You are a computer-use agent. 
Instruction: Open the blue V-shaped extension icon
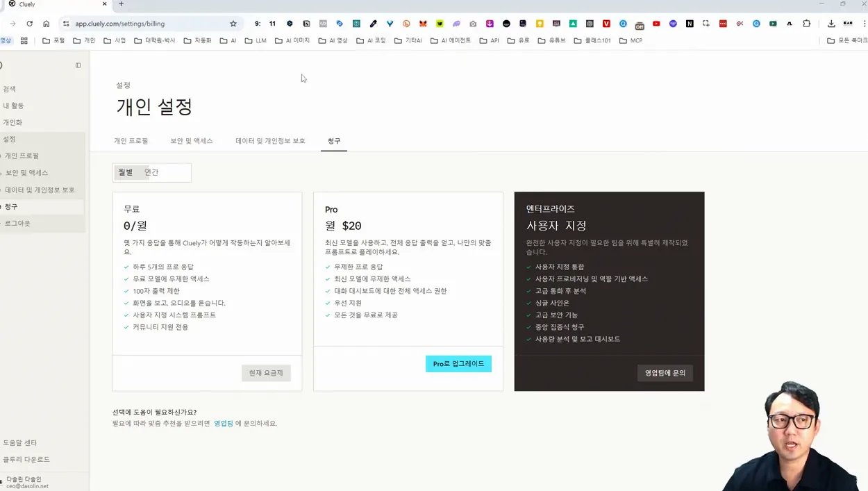coord(390,24)
